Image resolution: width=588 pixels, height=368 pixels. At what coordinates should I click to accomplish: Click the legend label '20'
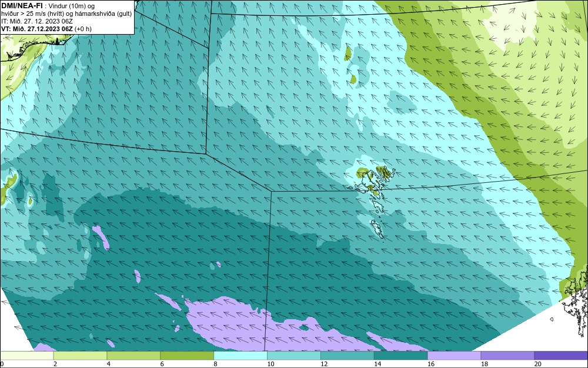point(538,364)
